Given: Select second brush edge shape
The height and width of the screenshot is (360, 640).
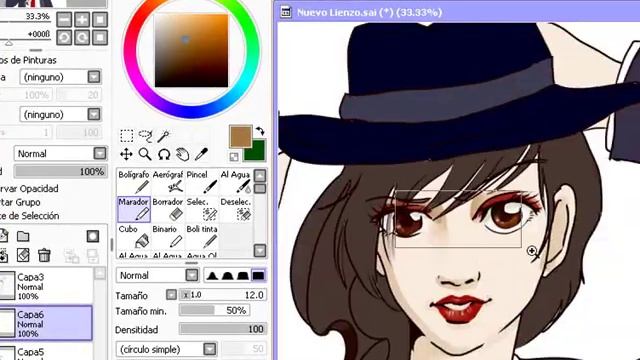Looking at the screenshot, I should [227, 276].
